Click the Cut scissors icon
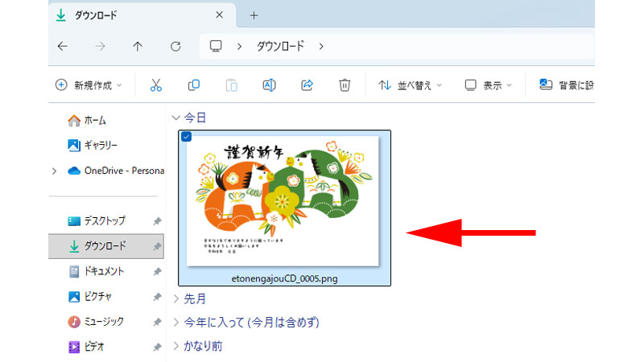Screen dimensions: 644x362 tap(156, 84)
